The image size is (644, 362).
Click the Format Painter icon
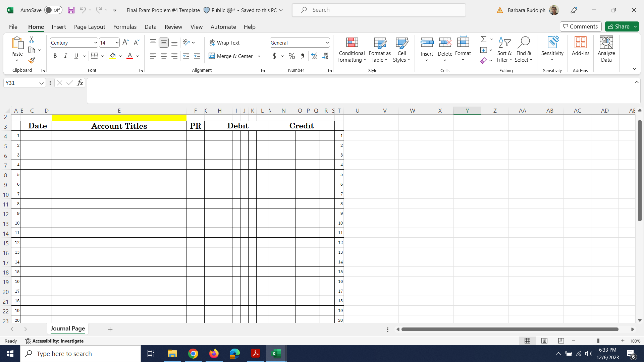32,61
